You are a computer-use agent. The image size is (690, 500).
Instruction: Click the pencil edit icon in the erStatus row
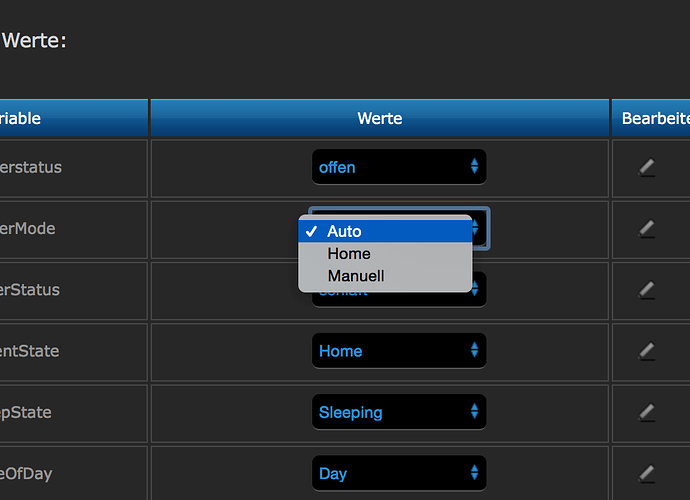(x=647, y=290)
